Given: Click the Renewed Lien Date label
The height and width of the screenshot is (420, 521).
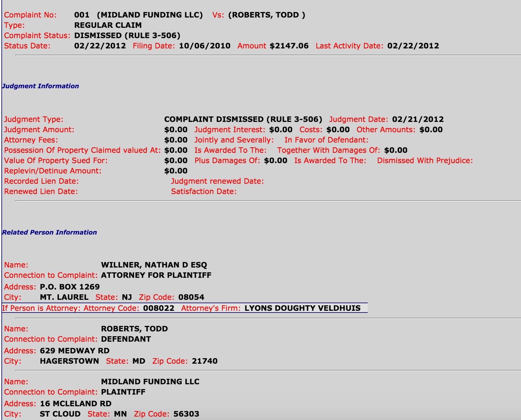Looking at the screenshot, I should pyautogui.click(x=41, y=192).
